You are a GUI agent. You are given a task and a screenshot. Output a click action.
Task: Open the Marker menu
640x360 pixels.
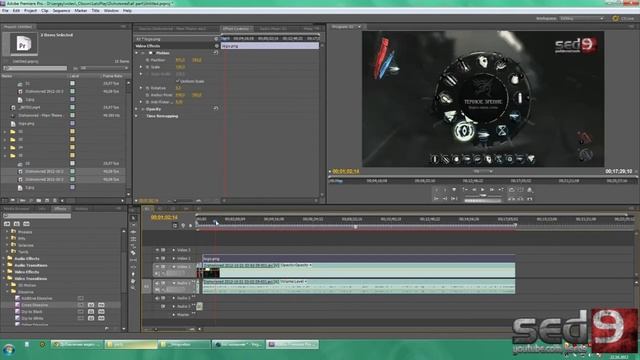pyautogui.click(x=80, y=11)
